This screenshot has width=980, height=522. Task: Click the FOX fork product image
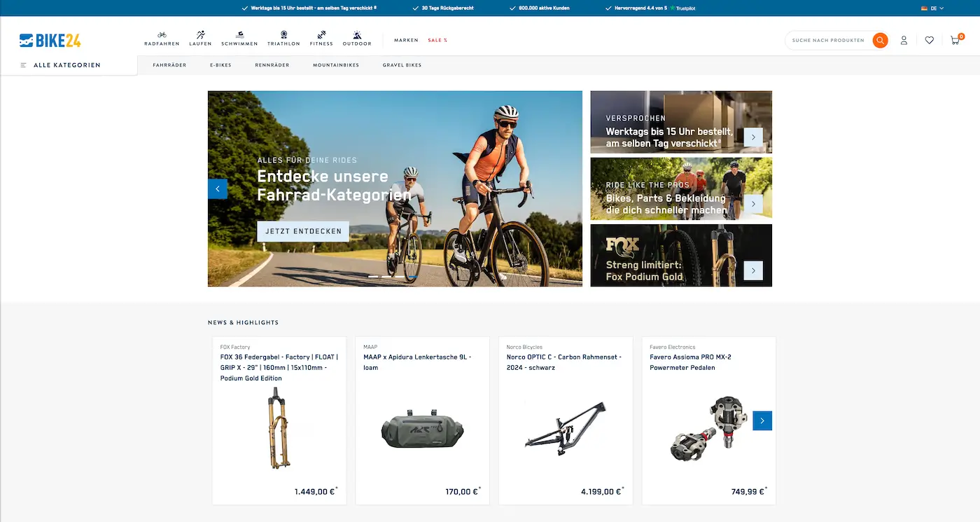279,428
